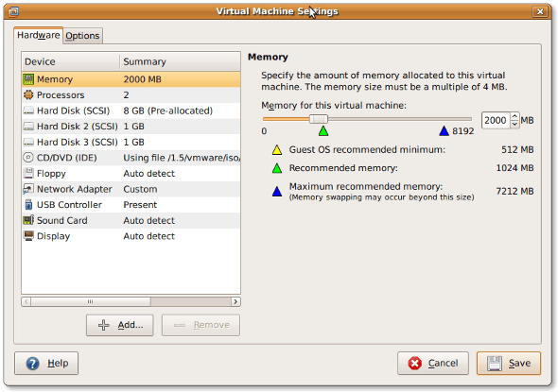
Task: Click the device list scroll right arrow
Action: 235,301
